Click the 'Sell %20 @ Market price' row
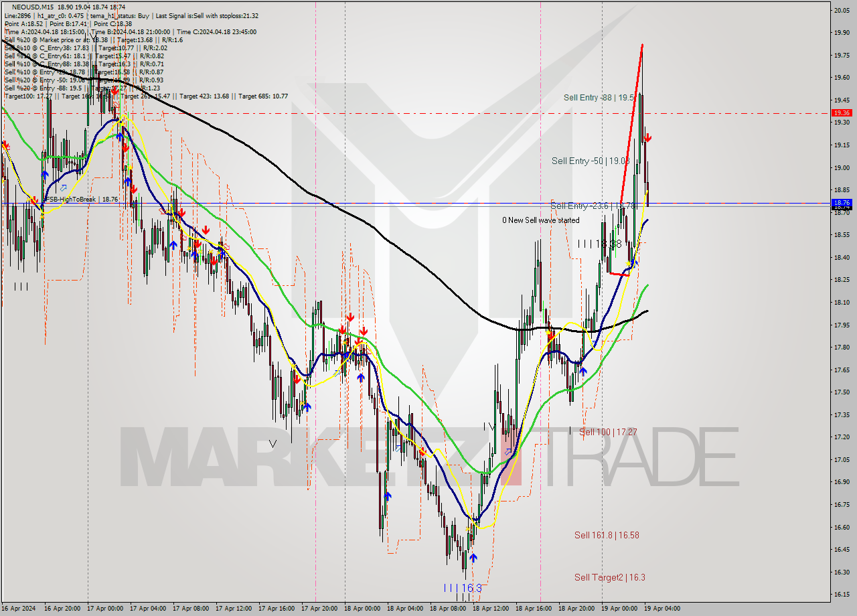 coord(94,40)
